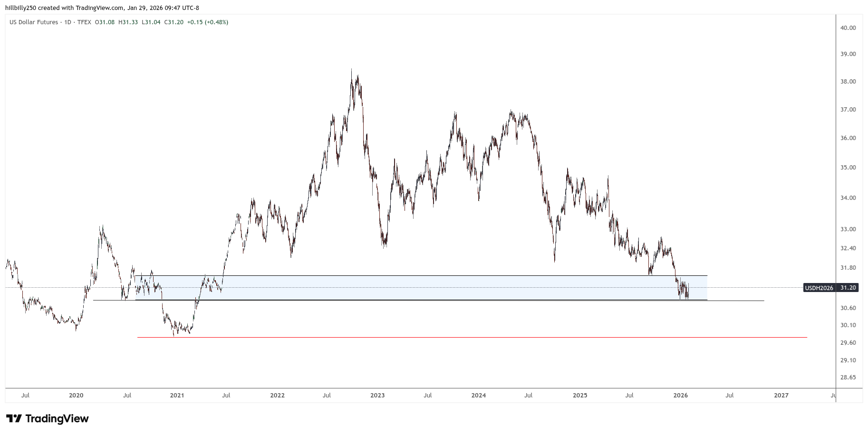Click the USDH2026 symbol label tag
868x434 pixels.
coord(820,288)
